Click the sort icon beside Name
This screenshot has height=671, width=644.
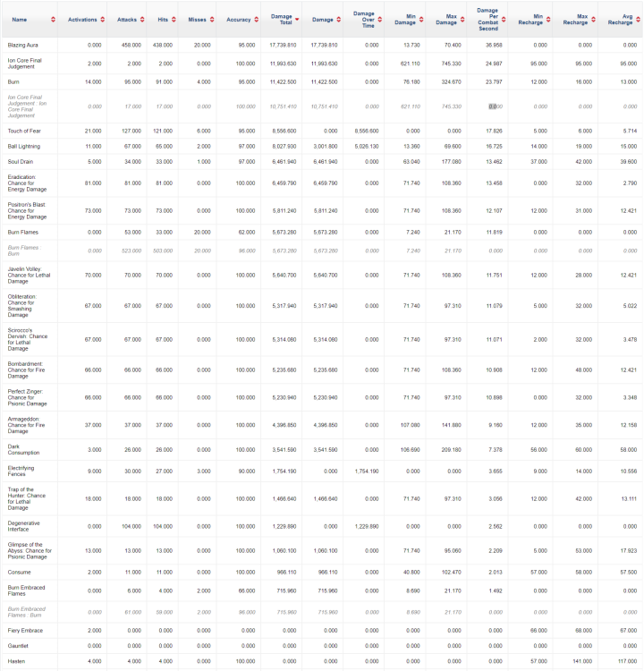click(52, 19)
